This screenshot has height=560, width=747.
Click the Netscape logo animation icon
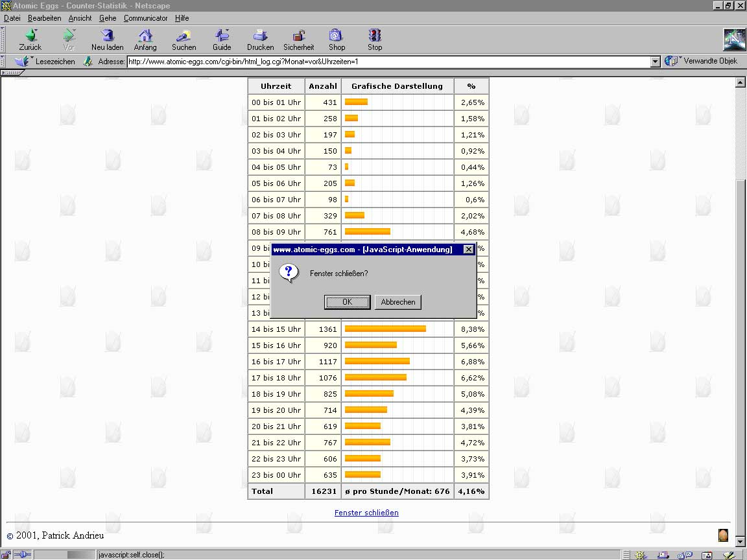734,40
